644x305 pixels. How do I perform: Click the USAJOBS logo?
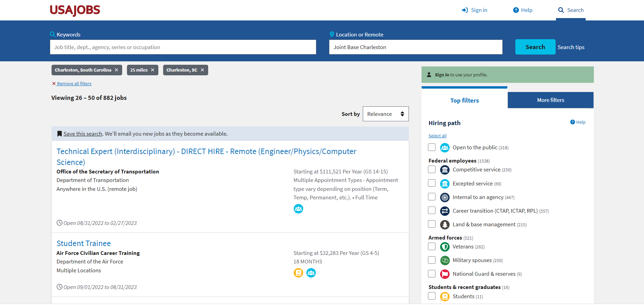tap(75, 10)
